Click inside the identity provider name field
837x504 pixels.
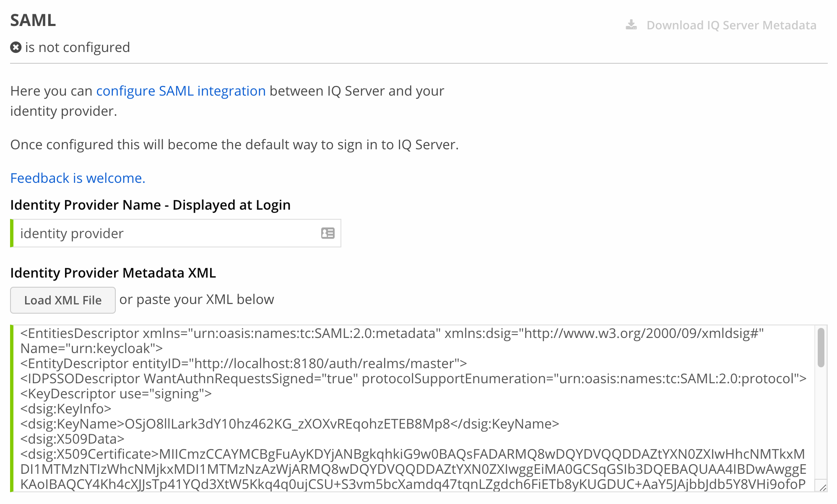pyautogui.click(x=168, y=233)
